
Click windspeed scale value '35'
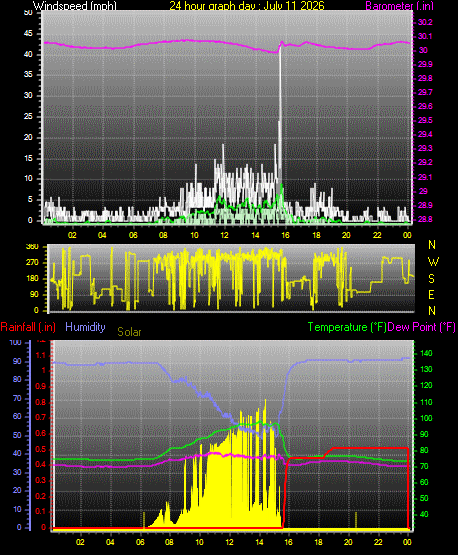pyautogui.click(x=28, y=74)
